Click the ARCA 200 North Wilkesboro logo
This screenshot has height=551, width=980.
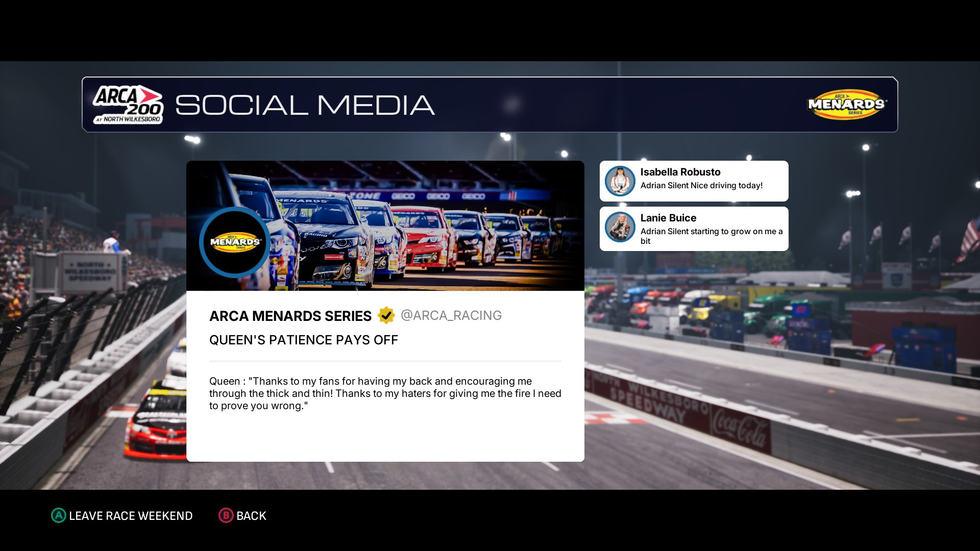click(128, 105)
